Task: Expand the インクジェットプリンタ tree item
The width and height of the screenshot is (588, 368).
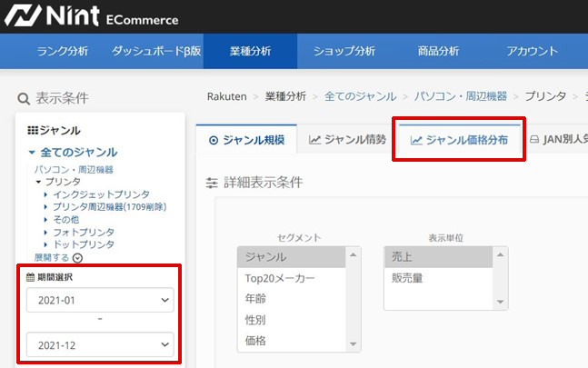Action: (x=46, y=194)
